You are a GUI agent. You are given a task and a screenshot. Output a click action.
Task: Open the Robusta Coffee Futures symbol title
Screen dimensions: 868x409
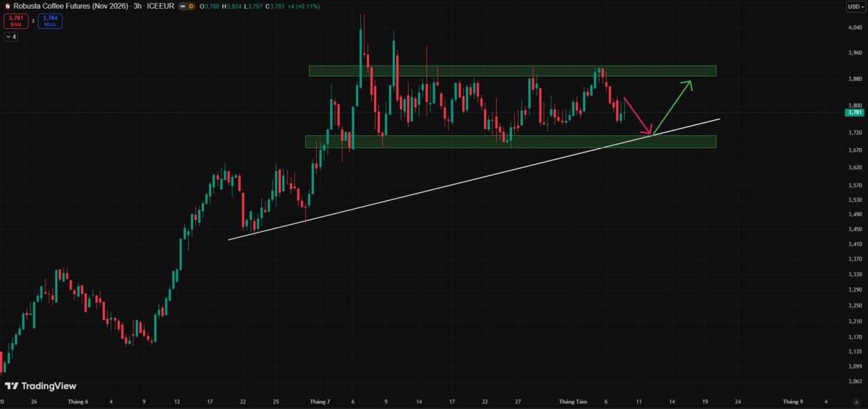coord(71,7)
